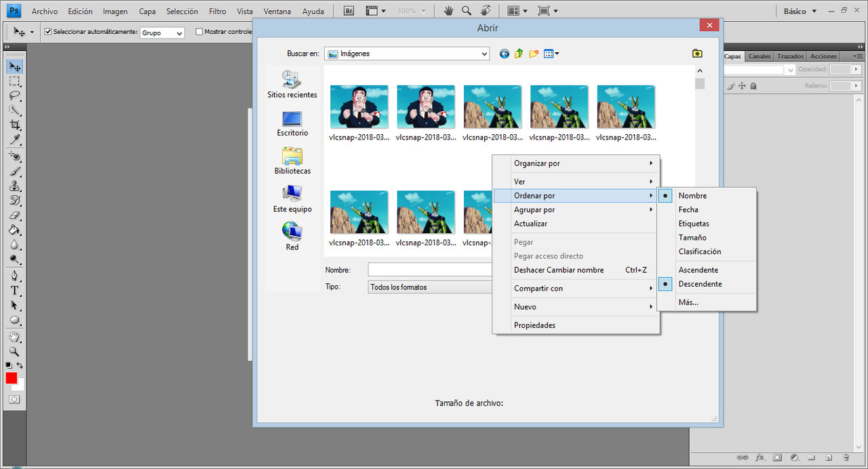The width and height of the screenshot is (868, 469).
Task: Select the Brush tool
Action: coord(14,171)
